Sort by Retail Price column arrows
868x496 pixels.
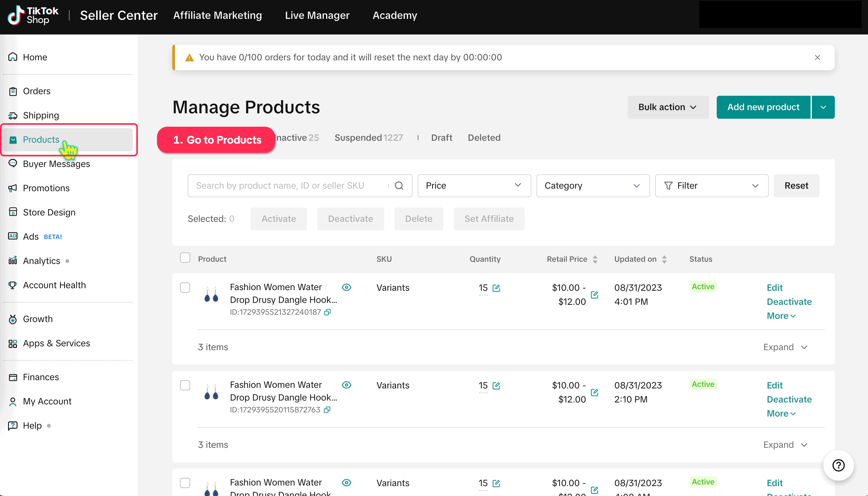[595, 259]
